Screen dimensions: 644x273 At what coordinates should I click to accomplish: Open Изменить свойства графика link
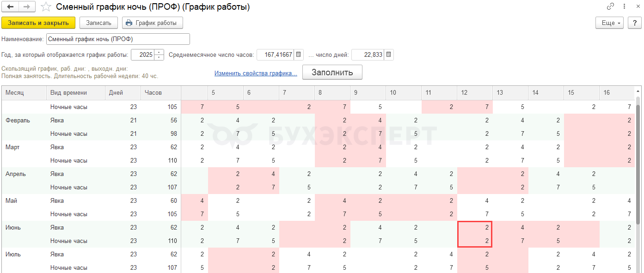click(x=256, y=73)
